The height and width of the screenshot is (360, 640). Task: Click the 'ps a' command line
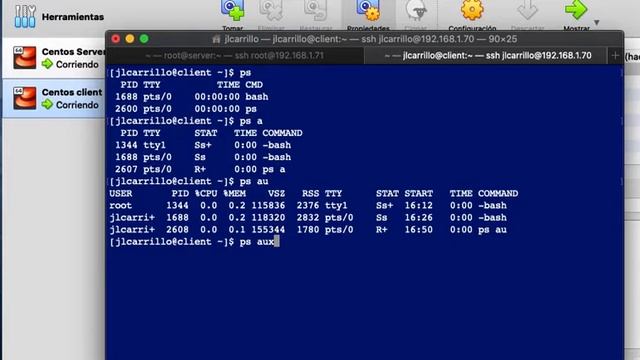click(251, 121)
